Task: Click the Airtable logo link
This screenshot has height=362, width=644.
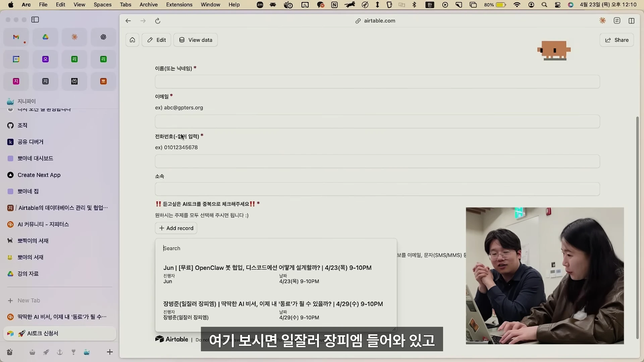Action: coord(172,340)
